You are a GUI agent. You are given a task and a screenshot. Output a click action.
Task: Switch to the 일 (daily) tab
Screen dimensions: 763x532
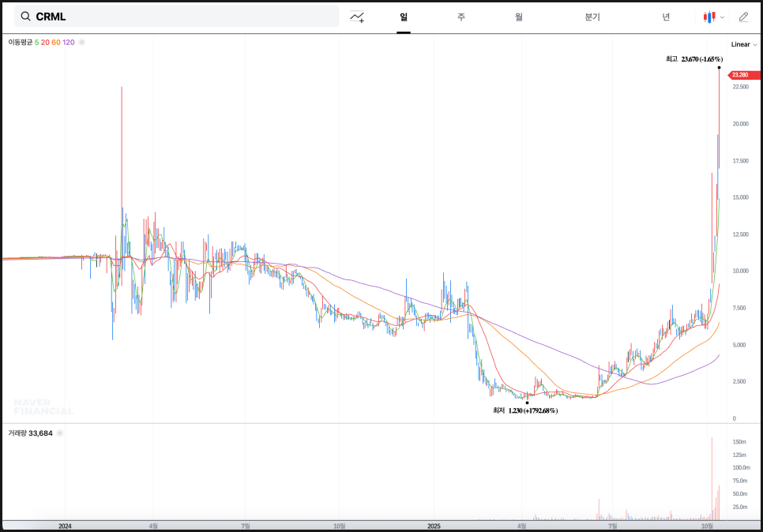click(404, 17)
